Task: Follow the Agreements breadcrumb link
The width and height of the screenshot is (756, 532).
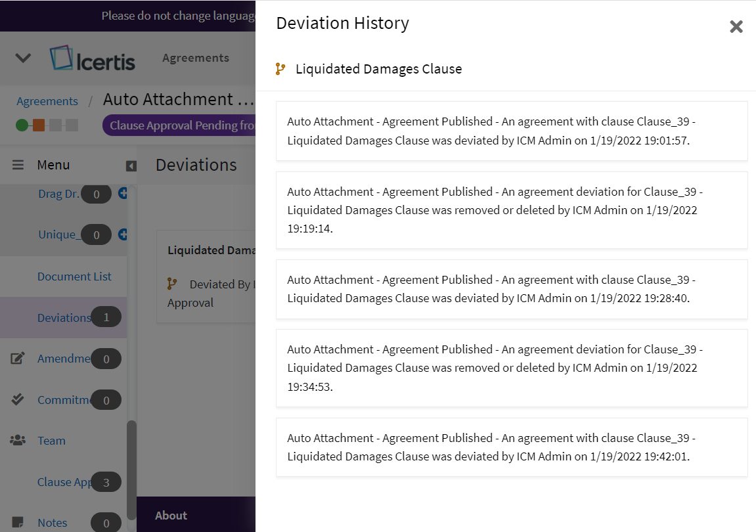Action: pyautogui.click(x=47, y=101)
